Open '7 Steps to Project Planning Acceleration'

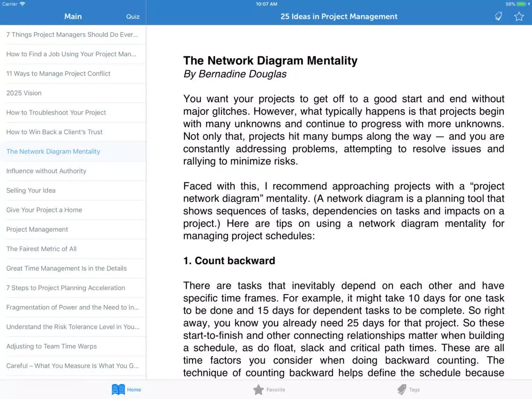pyautogui.click(x=73, y=288)
